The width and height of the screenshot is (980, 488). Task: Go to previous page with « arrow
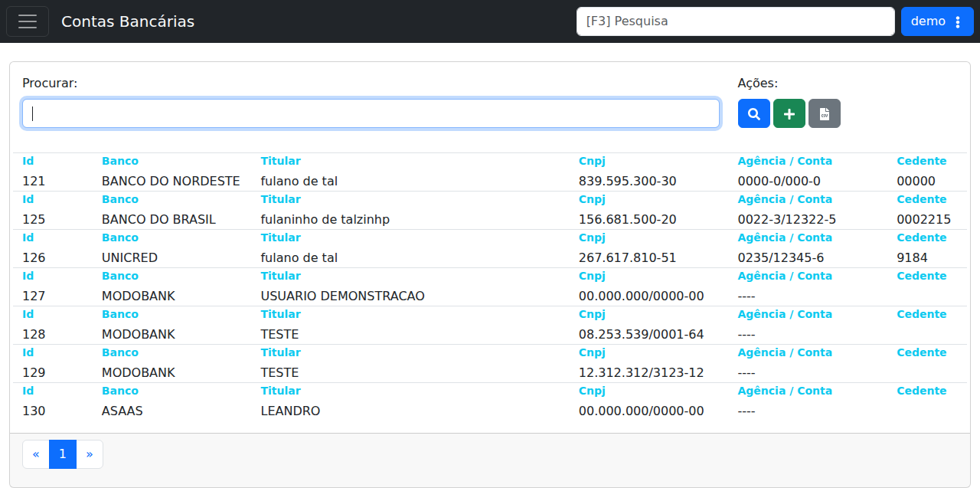[x=36, y=454]
